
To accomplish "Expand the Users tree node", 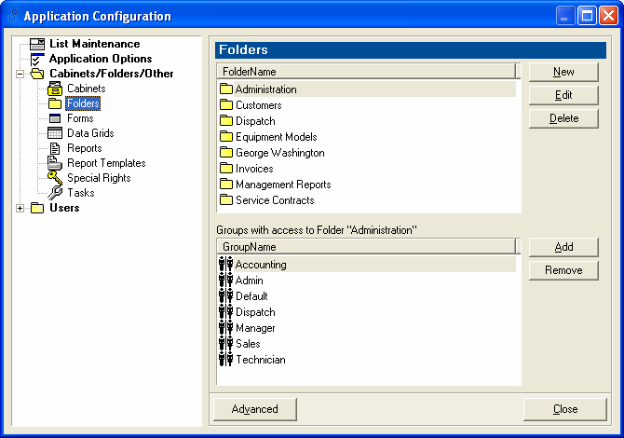I will [20, 208].
